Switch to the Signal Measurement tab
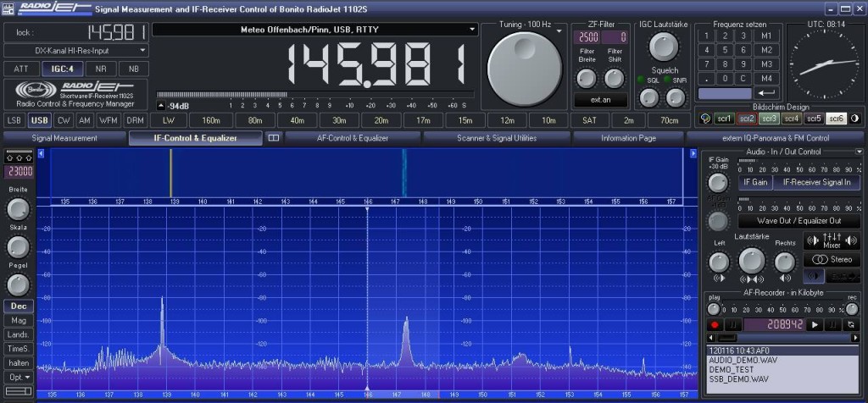 pyautogui.click(x=64, y=137)
